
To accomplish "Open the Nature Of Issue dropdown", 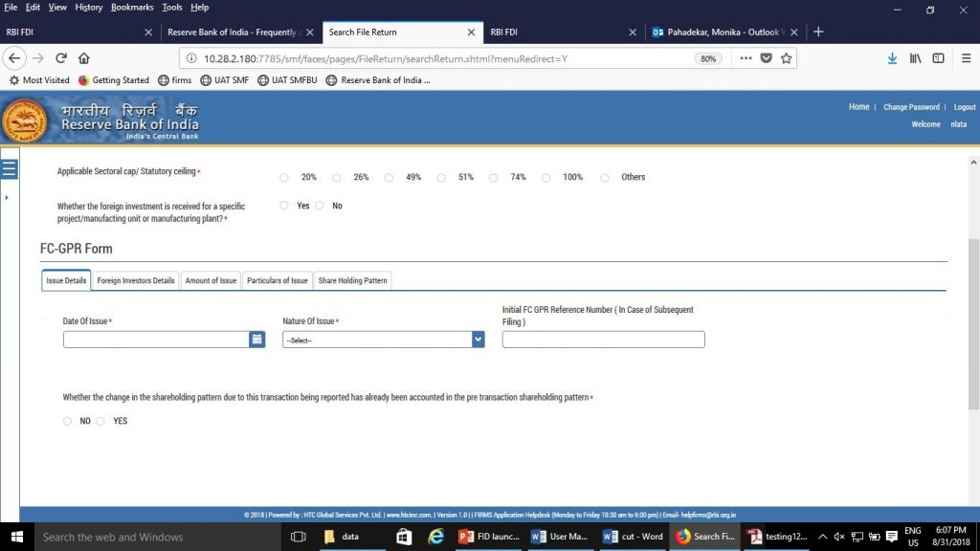I will pos(477,339).
